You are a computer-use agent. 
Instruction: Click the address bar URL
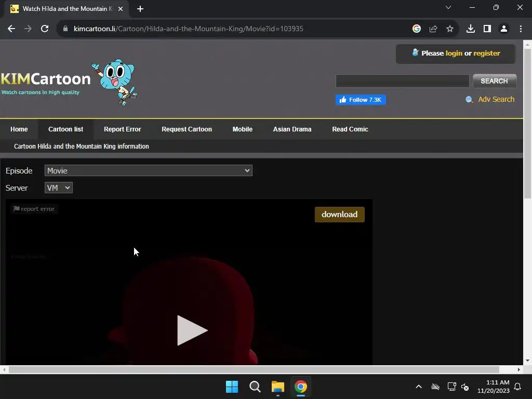tap(188, 29)
